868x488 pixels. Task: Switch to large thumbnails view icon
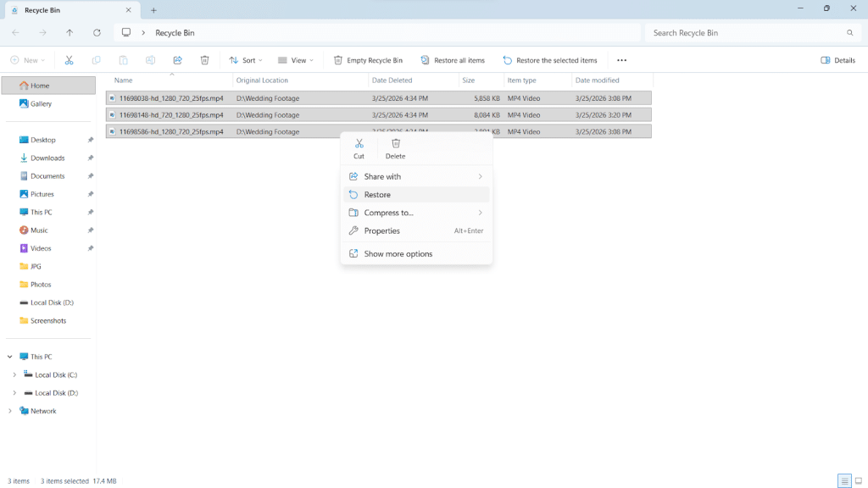[858, 481]
